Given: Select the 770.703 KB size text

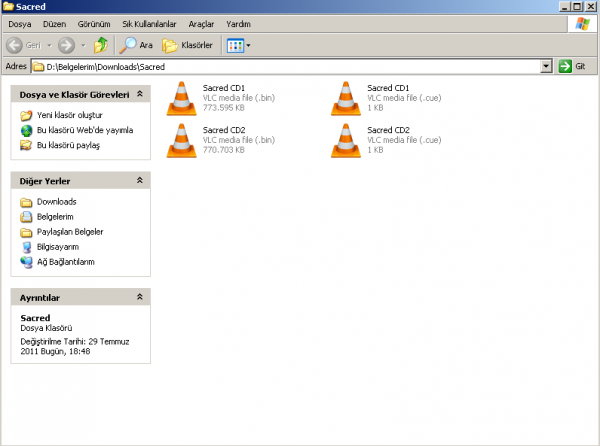Looking at the screenshot, I should 224,150.
